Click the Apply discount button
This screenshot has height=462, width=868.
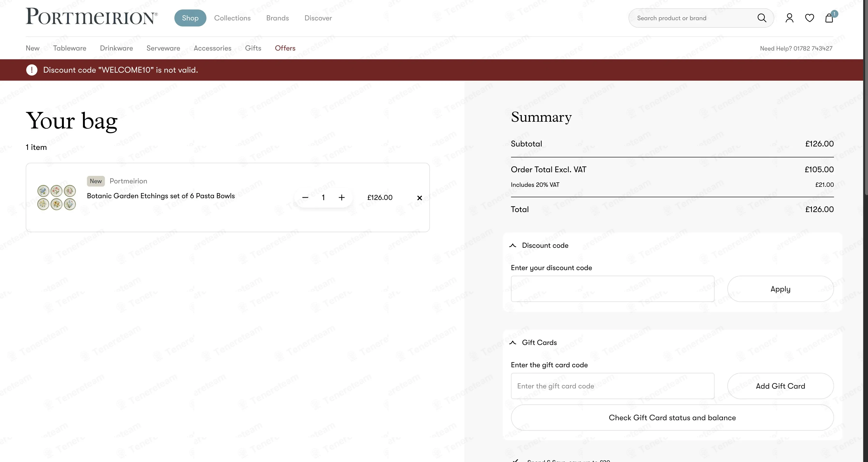coord(780,289)
